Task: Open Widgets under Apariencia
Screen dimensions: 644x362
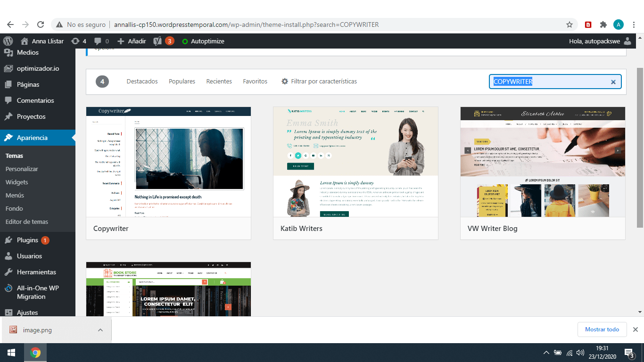Action: click(x=17, y=182)
